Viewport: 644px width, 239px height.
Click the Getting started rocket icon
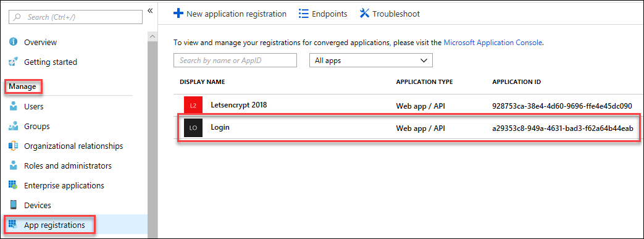[x=14, y=62]
